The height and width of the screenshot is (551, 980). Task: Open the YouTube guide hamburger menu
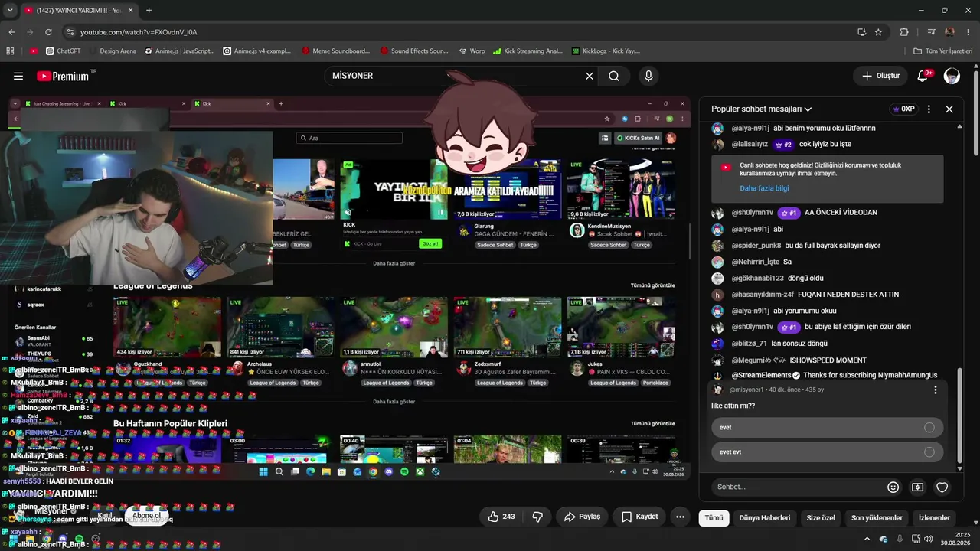(18, 76)
